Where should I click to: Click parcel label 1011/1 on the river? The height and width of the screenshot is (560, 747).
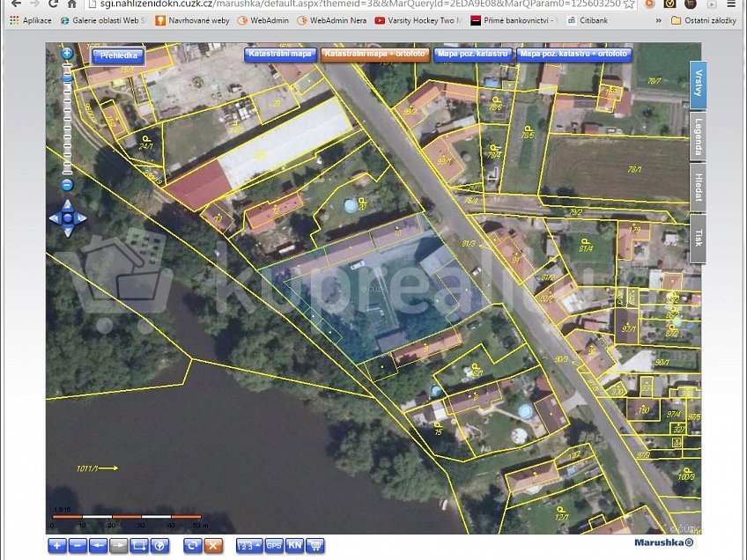87,468
